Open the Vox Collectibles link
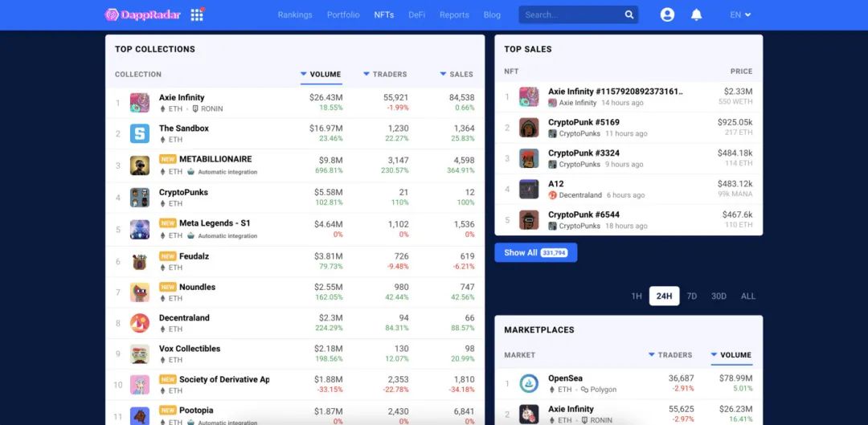Screen dimensions: 868x425 coord(190,349)
